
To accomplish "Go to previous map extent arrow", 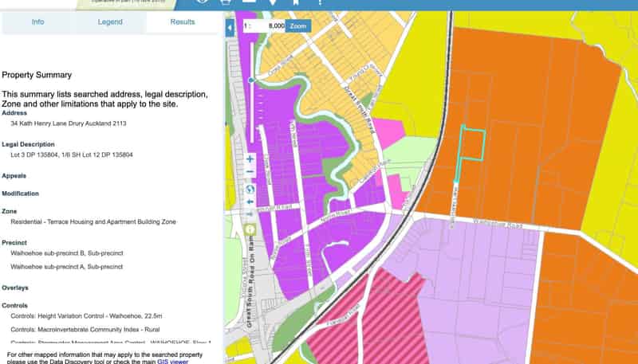I will point(250,202).
